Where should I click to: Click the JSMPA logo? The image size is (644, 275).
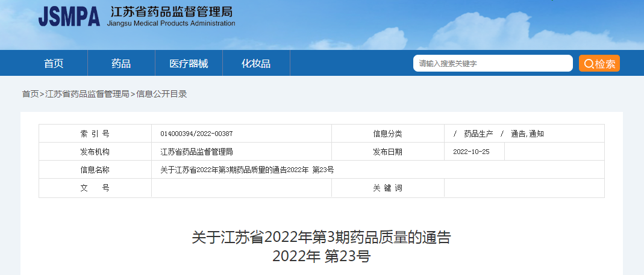coord(69,17)
